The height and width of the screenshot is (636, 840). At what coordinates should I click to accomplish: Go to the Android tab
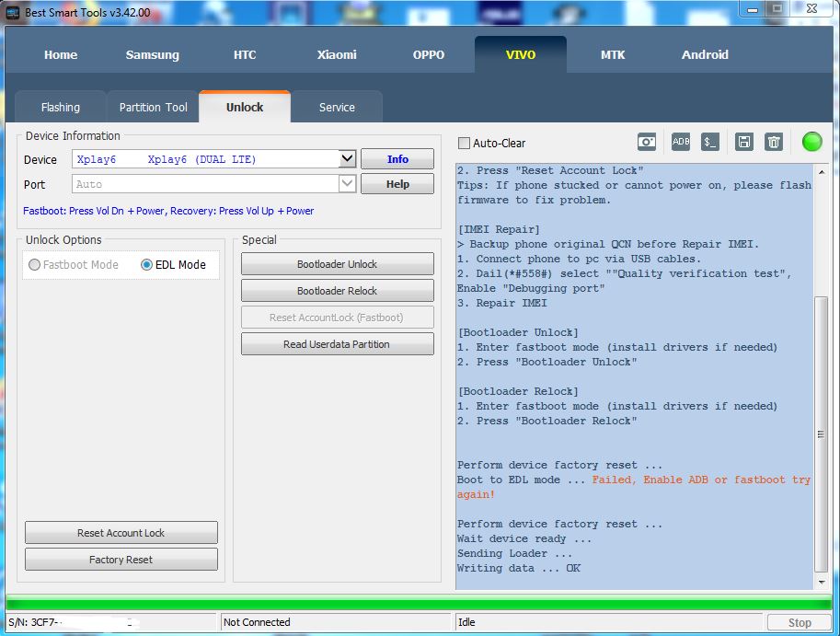pos(705,54)
